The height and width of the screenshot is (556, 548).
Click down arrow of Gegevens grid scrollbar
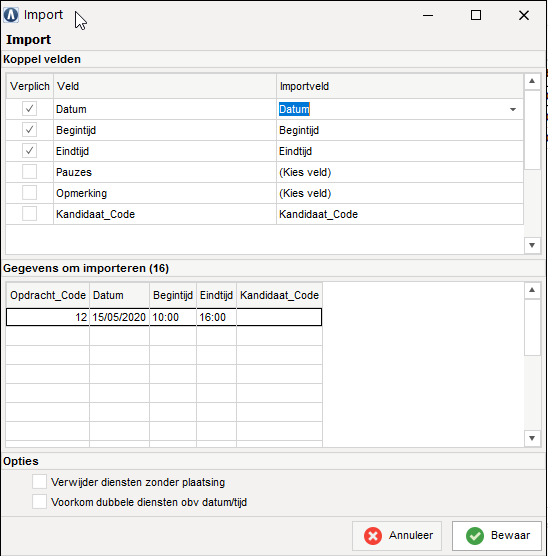point(532,438)
